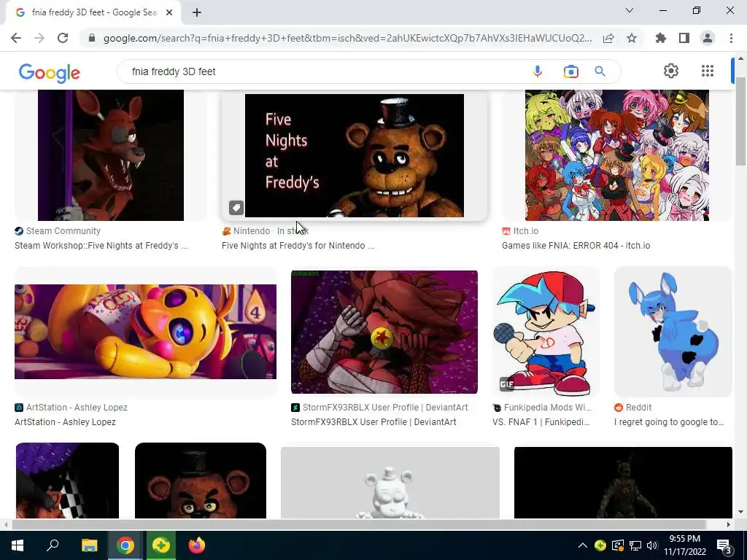Open 'Steam Workshop::Five Nights at Freddy's' title
This screenshot has width=747, height=560.
tap(101, 246)
